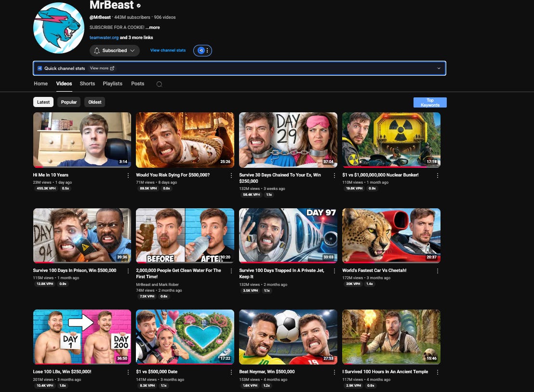Select the Latest sort chip
The height and width of the screenshot is (392, 534).
(43, 102)
